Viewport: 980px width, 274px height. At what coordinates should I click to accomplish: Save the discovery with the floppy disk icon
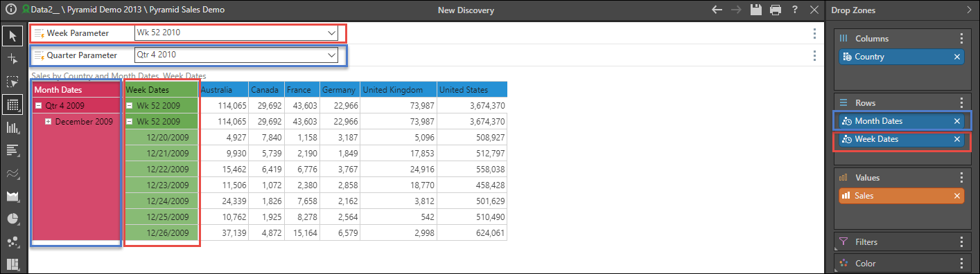click(x=755, y=10)
